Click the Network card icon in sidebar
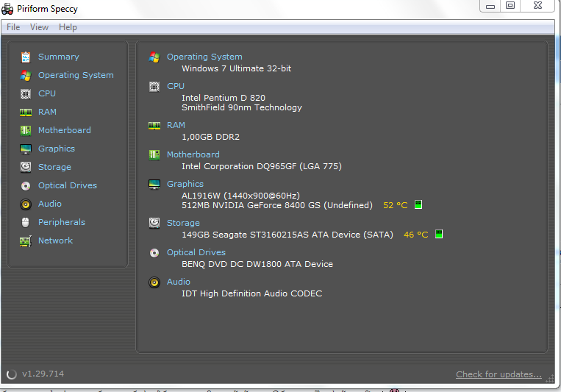561x392 pixels. pos(26,241)
